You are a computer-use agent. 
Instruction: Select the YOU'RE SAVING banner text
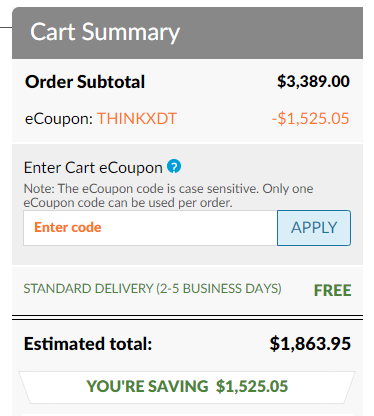click(x=147, y=387)
